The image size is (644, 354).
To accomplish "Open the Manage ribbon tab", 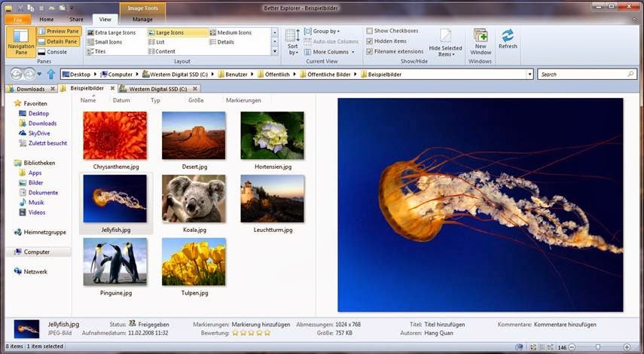I will pos(142,20).
